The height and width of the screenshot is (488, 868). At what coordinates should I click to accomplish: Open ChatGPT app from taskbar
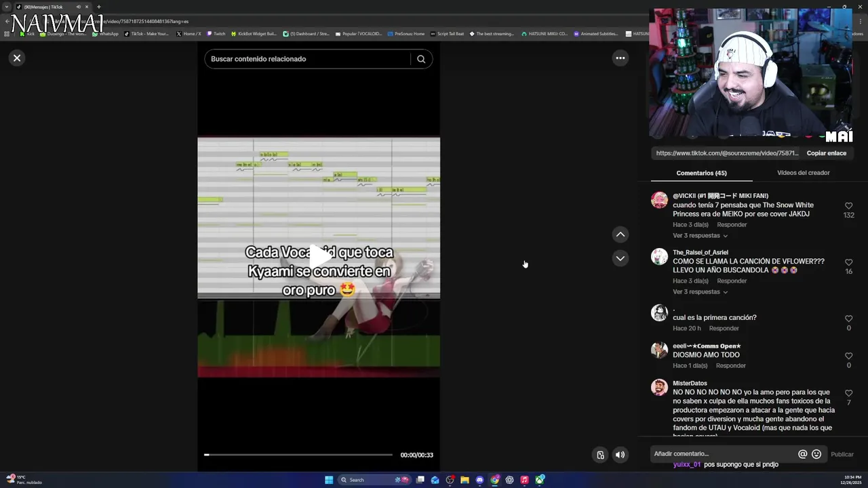(509, 480)
